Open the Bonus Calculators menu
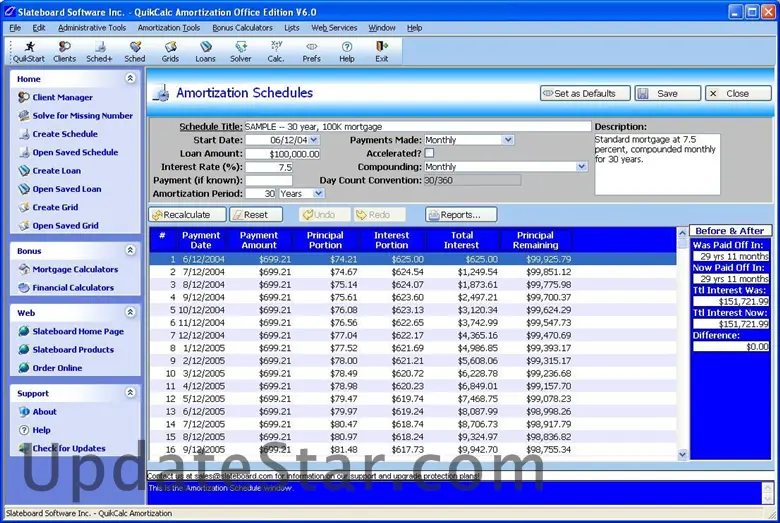The width and height of the screenshot is (780, 523). tap(242, 28)
